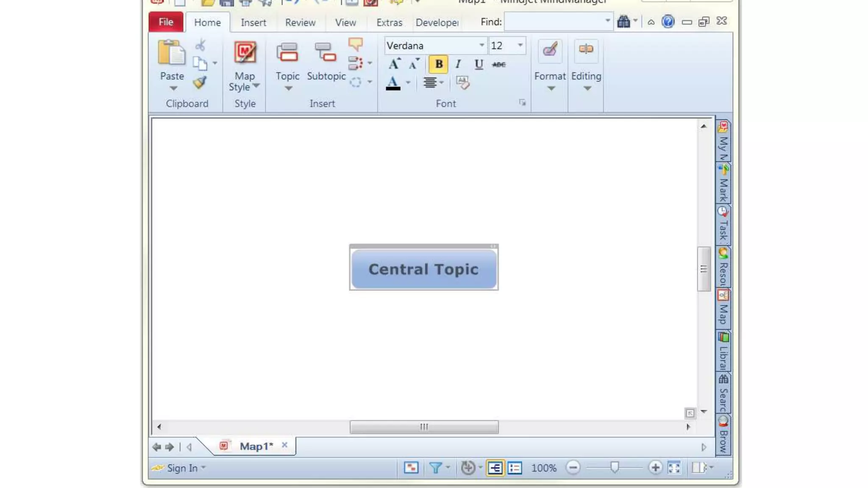Click the grow font size icon
This screenshot has width=868, height=488.
394,64
